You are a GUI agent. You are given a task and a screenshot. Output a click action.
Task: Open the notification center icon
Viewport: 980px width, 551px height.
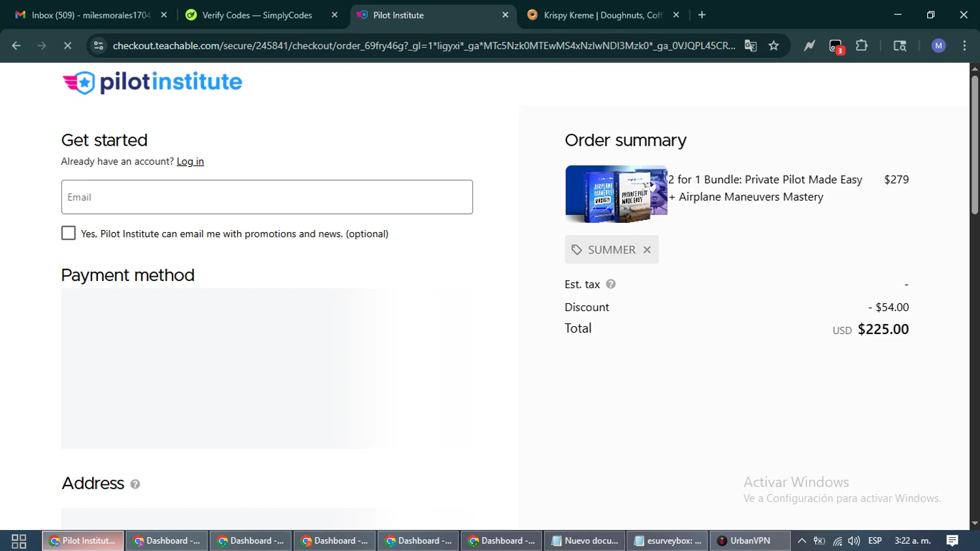pos(953,541)
